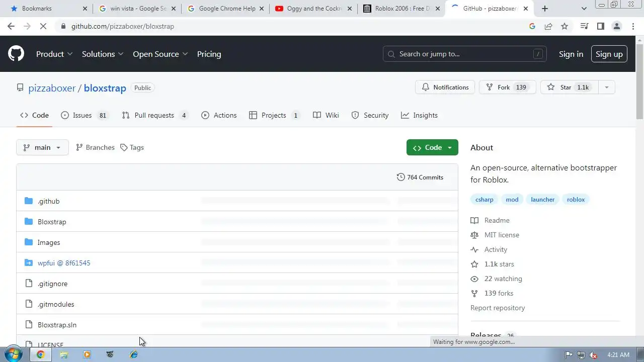The height and width of the screenshot is (362, 644).
Task: Expand the Open Source menu
Action: pyautogui.click(x=160, y=54)
